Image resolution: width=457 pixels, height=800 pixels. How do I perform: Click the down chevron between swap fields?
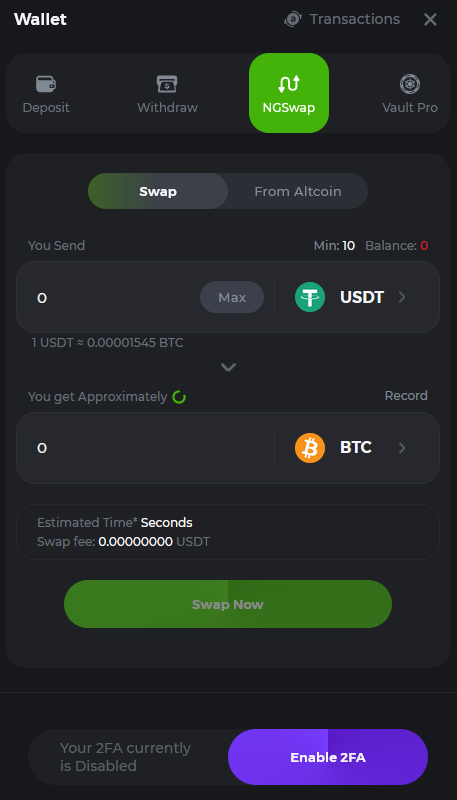(x=228, y=367)
